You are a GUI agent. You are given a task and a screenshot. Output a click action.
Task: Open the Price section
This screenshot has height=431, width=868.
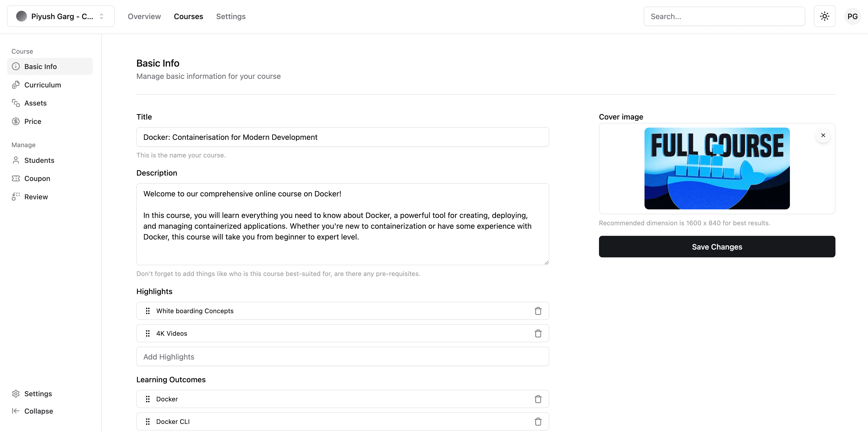click(x=33, y=121)
